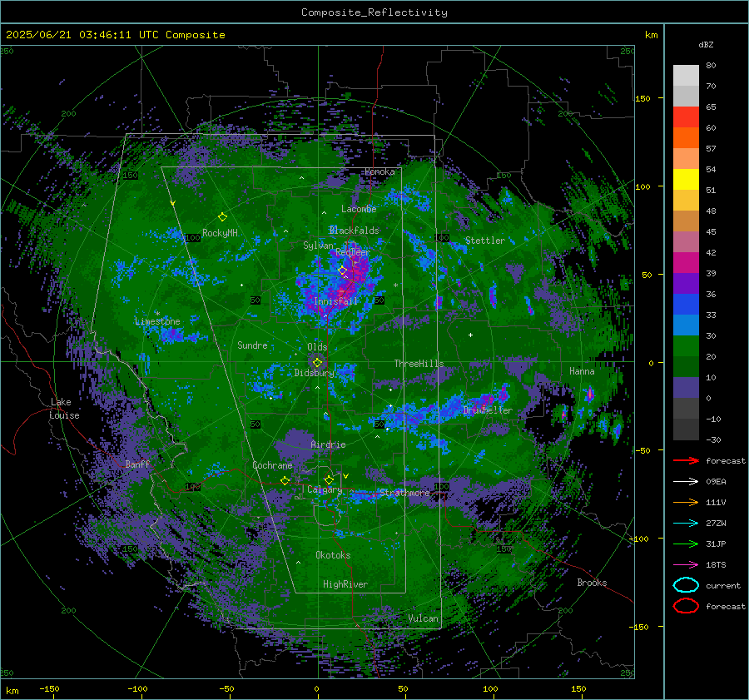Click the yellow diamond marker beside RockyMH
Screen dimensions: 749x700
222,217
